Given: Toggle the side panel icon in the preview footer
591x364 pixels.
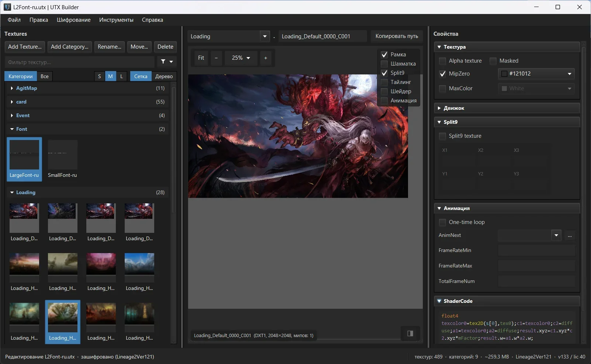Looking at the screenshot, I should [x=410, y=333].
